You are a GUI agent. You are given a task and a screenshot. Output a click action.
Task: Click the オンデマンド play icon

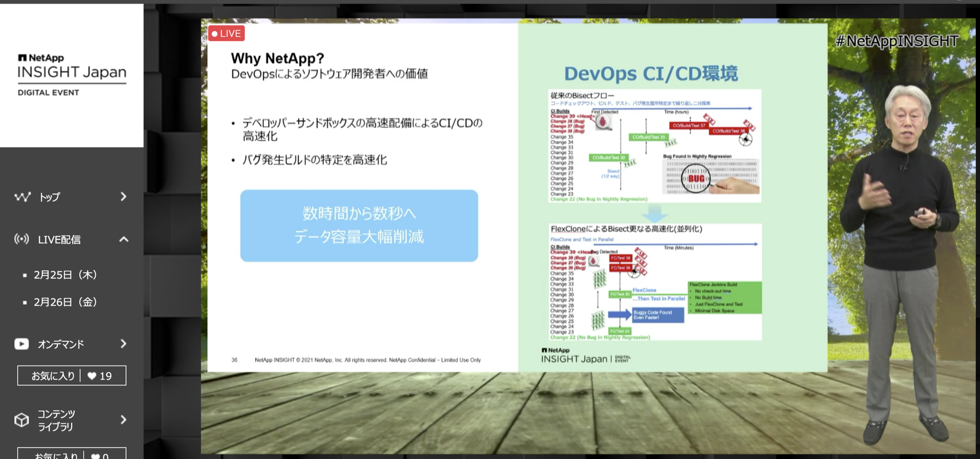pyautogui.click(x=22, y=344)
